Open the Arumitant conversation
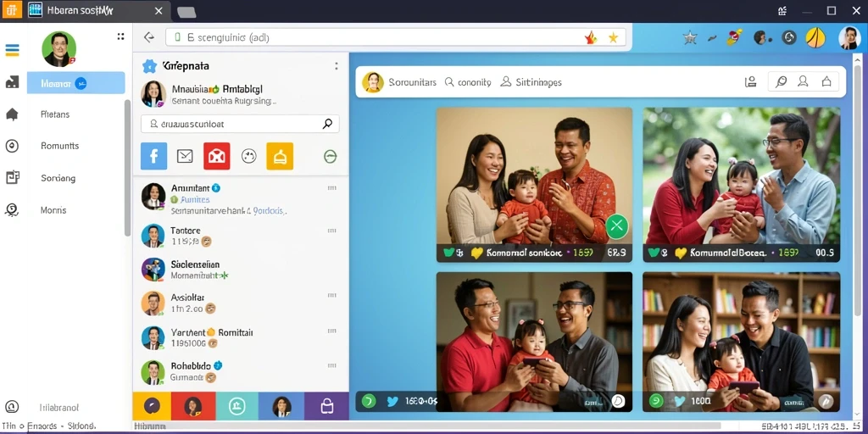868x434 pixels. (x=240, y=198)
